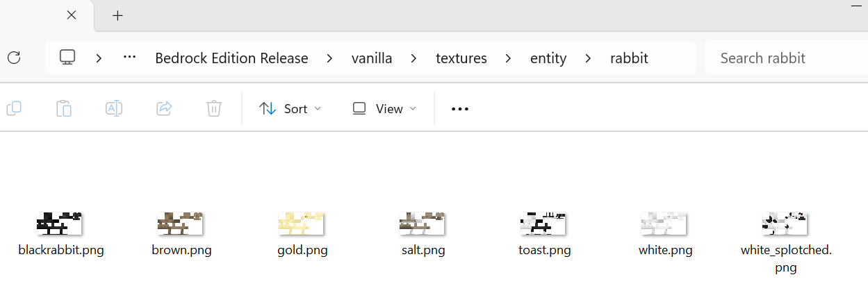Click the Copy icon in toolbar
868x293 pixels.
pyautogui.click(x=14, y=108)
